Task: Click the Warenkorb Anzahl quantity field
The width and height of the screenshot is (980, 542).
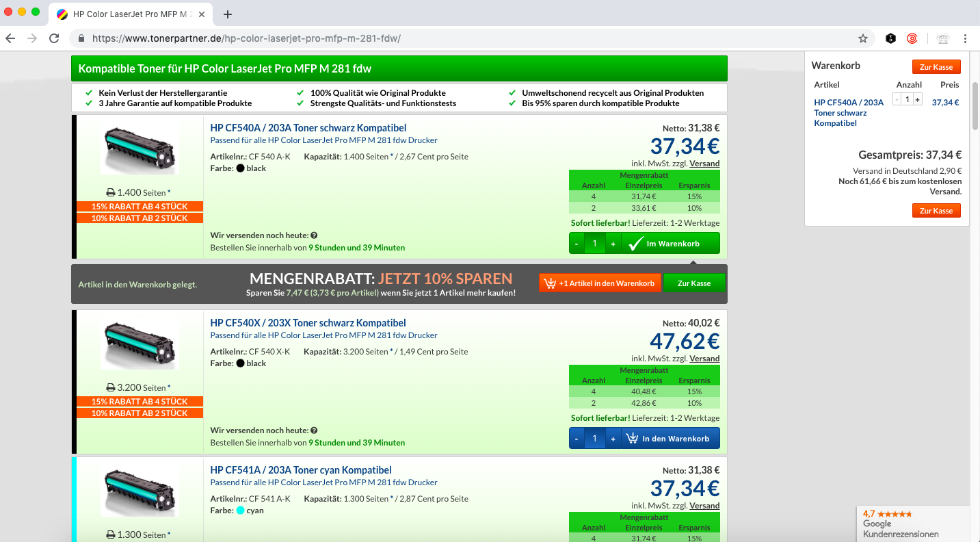Action: 908,99
